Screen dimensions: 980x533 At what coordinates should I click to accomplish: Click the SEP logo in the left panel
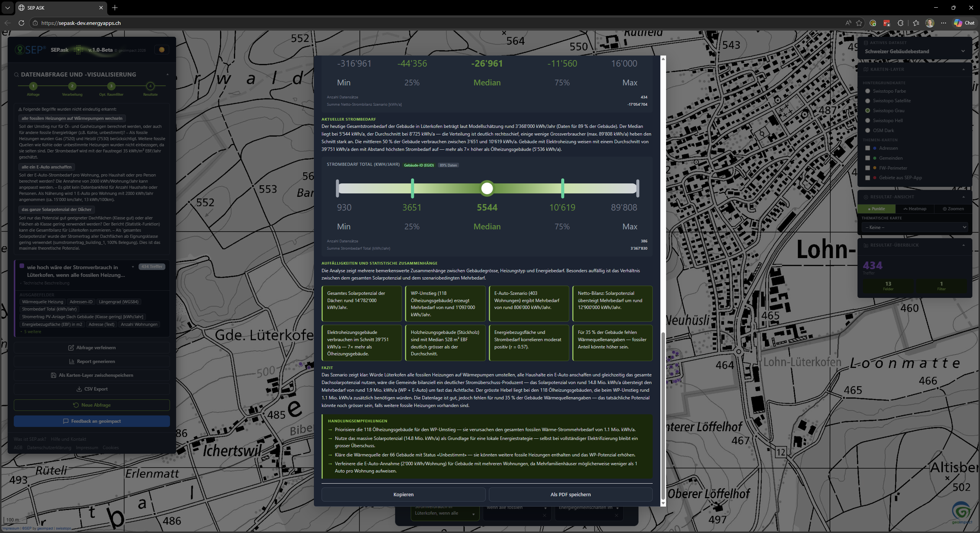point(30,50)
